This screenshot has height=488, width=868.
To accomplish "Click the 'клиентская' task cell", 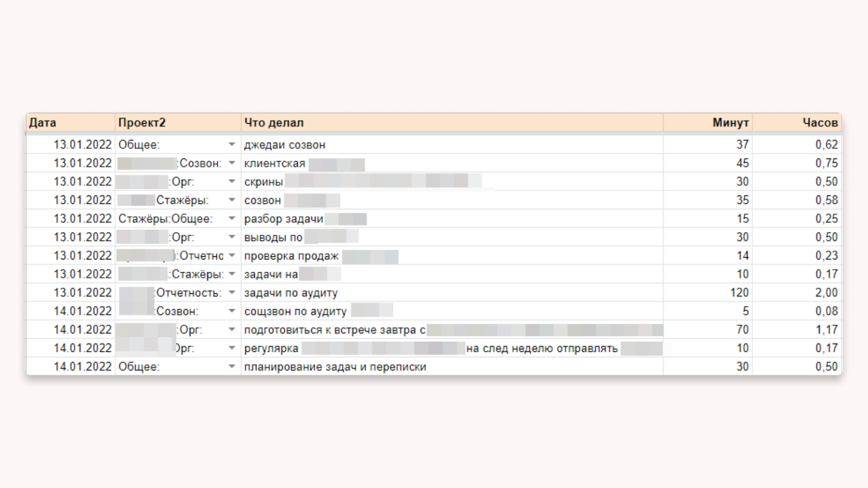I will [x=452, y=163].
